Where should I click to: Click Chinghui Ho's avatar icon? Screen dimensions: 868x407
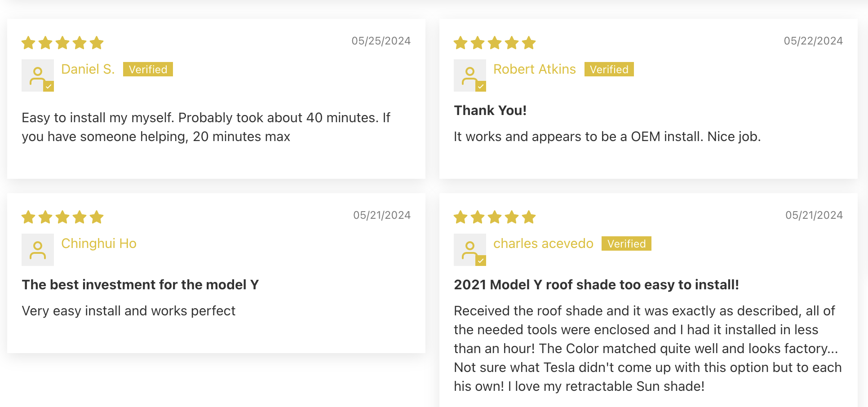coord(38,250)
